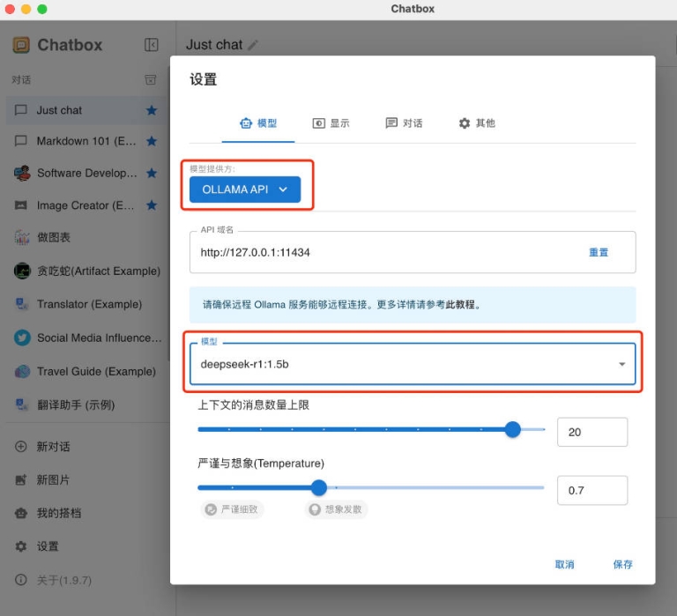This screenshot has width=677, height=616.
Task: Toggle star for Software Developer conversation
Action: [151, 173]
